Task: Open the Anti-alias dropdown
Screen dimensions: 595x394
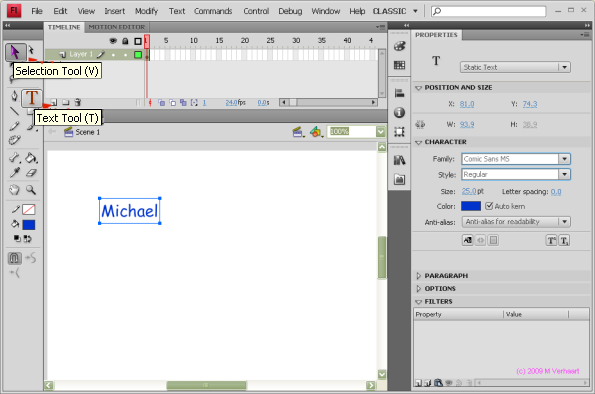Action: [516, 222]
